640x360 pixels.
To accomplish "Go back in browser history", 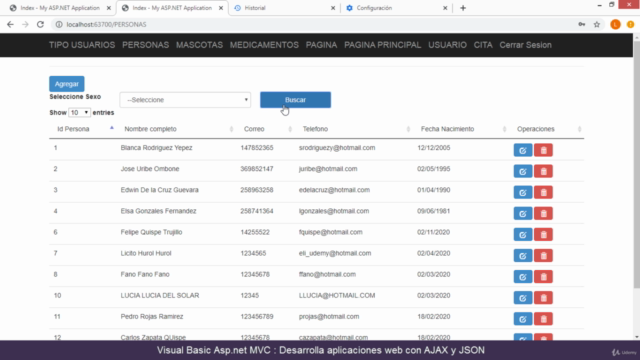I will (x=10, y=24).
